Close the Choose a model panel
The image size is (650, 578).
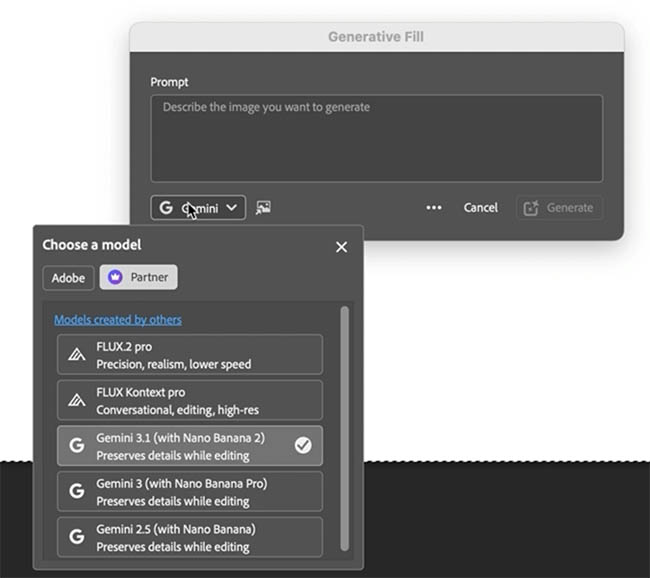point(341,247)
